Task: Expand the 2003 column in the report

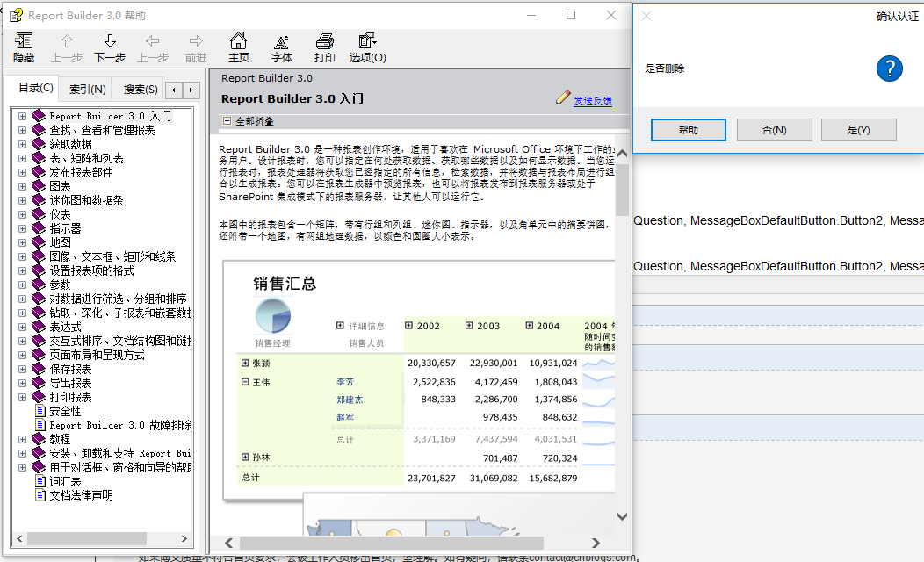Action: pyautogui.click(x=469, y=325)
